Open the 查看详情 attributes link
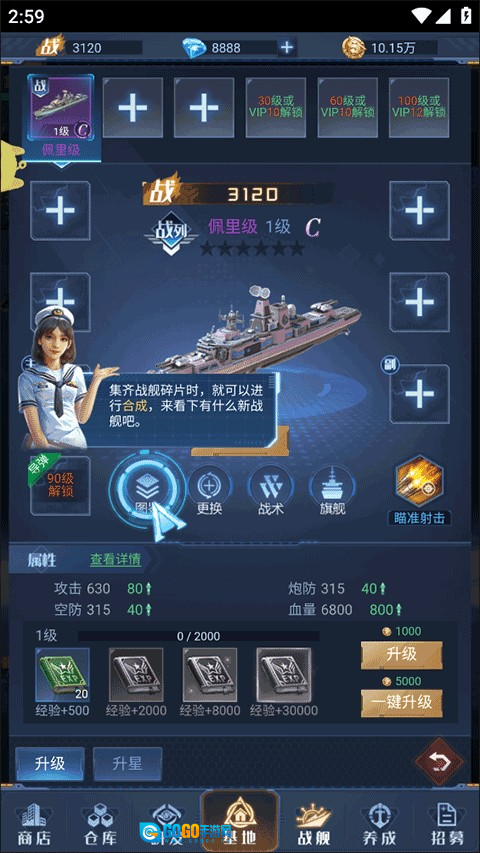 pos(115,559)
